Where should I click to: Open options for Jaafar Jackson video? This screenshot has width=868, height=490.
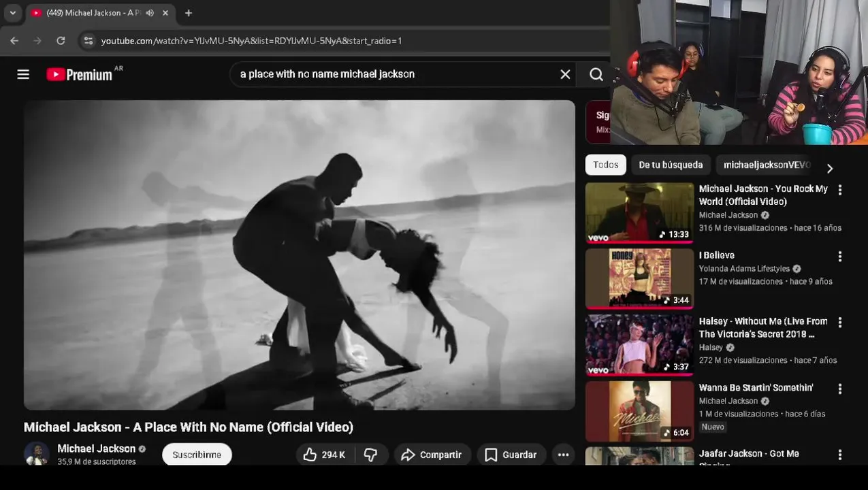[x=840, y=455]
